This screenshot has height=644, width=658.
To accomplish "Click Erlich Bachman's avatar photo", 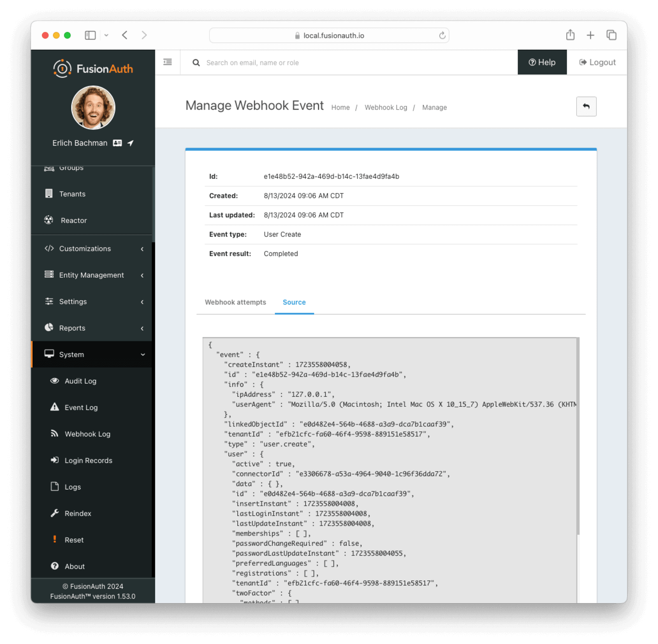I will click(x=93, y=108).
